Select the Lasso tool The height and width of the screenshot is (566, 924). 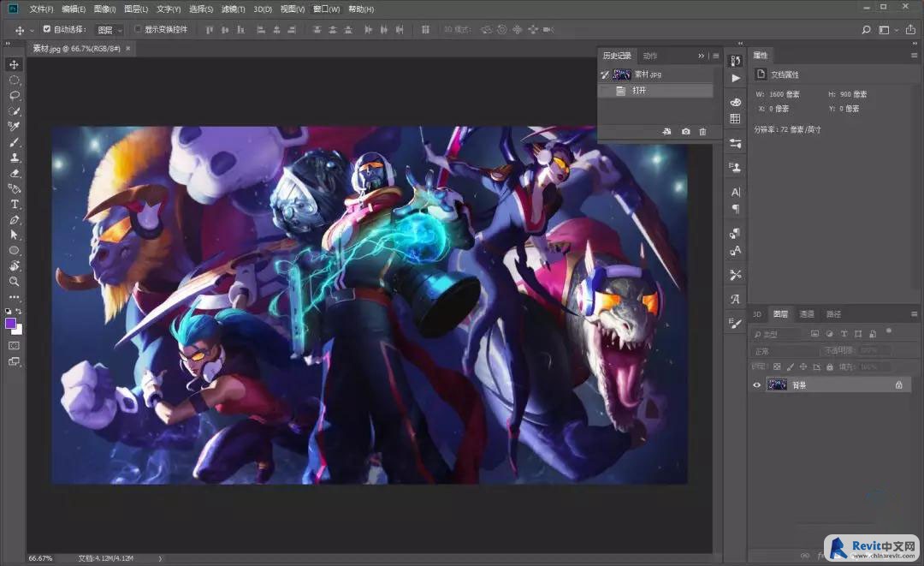[15, 96]
